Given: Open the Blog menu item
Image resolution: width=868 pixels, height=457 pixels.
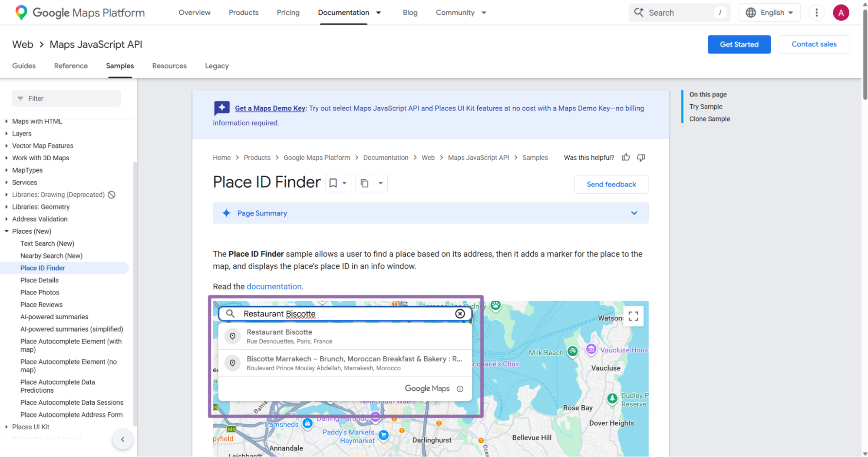Looking at the screenshot, I should click(410, 13).
